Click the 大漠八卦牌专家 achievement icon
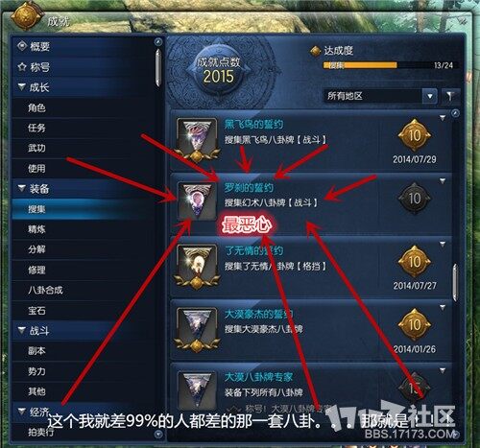The image size is (480, 448). [197, 391]
